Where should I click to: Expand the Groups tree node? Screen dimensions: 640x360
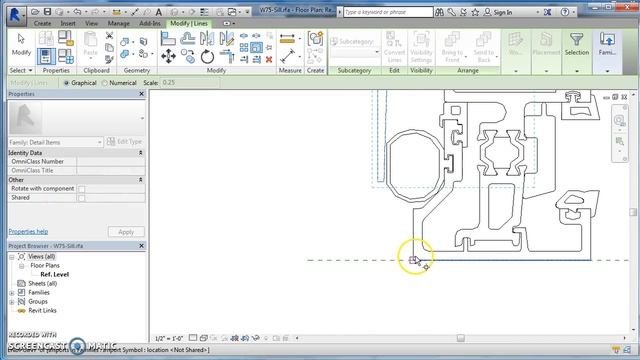tap(12, 302)
